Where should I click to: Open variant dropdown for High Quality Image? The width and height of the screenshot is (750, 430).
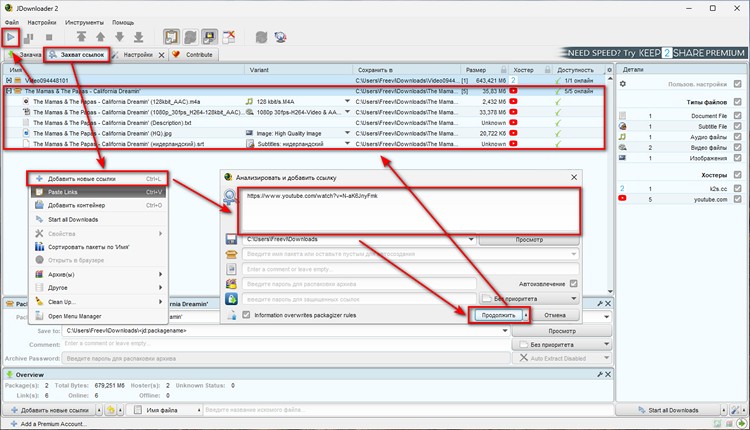pyautogui.click(x=347, y=133)
